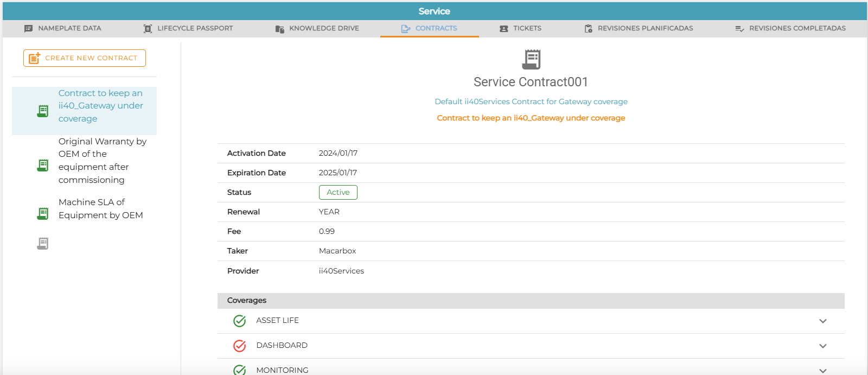Screen dimensions: 868x375
Task: Click the Nameplate Data tab icon
Action: [x=28, y=29]
